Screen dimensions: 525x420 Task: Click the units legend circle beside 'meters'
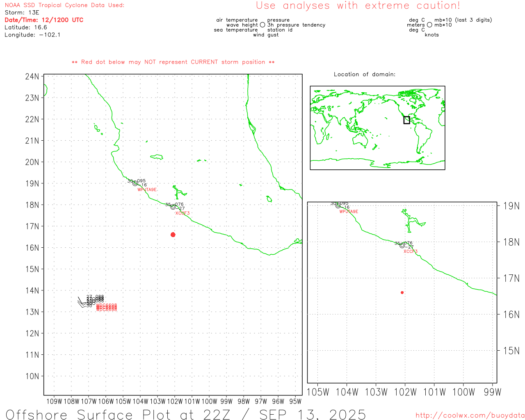(429, 25)
